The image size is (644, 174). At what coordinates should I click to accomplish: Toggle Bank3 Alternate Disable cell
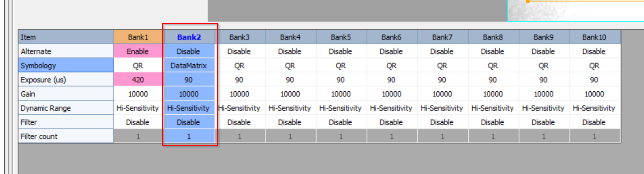tap(239, 51)
